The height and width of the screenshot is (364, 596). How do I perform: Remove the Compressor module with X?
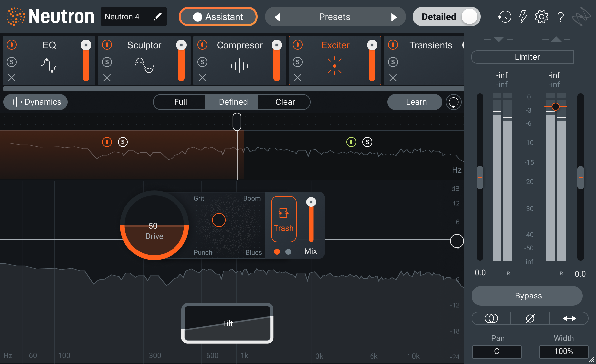pyautogui.click(x=202, y=78)
